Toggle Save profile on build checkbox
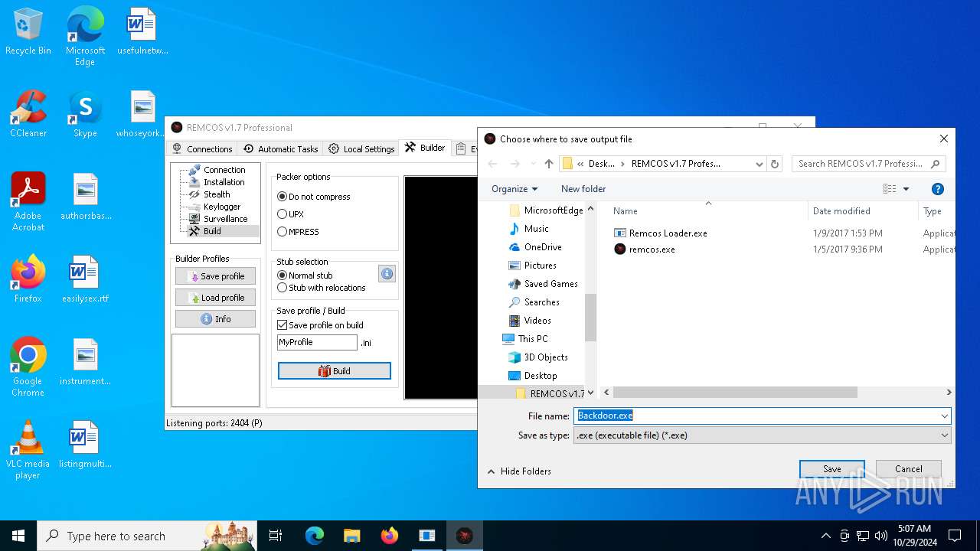980x551 pixels. pyautogui.click(x=320, y=325)
